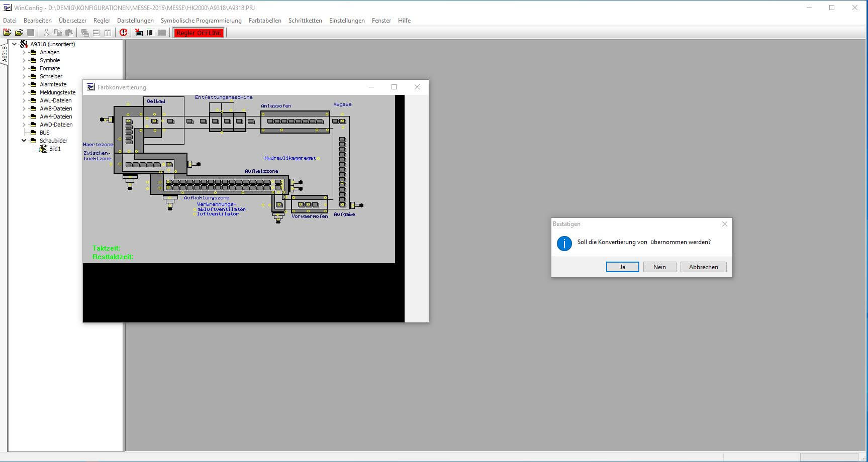
Task: Expand the Schreiber tree node
Action: pyautogui.click(x=24, y=76)
